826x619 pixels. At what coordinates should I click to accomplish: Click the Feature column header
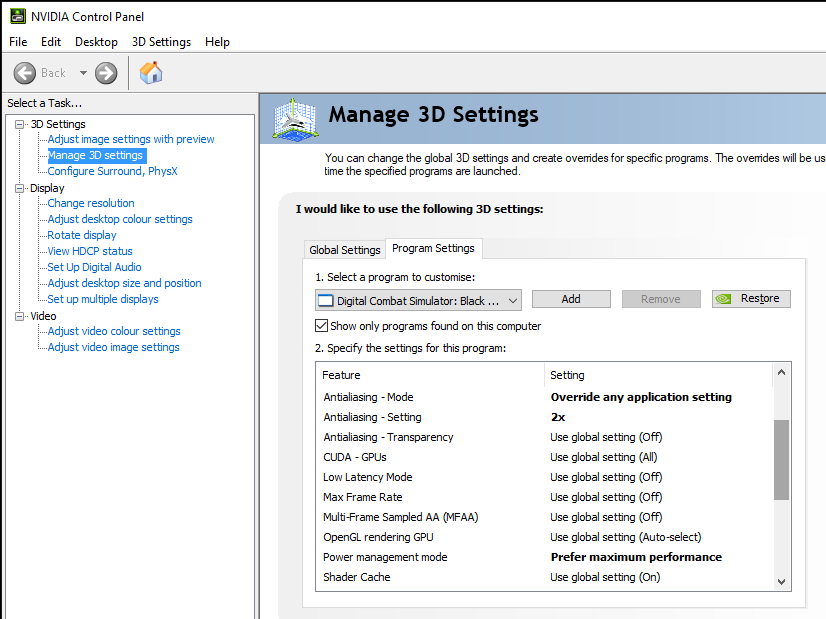[430, 375]
